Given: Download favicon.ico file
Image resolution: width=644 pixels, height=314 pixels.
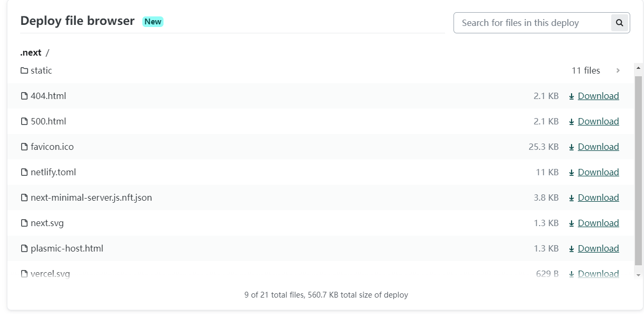Looking at the screenshot, I should tap(598, 147).
